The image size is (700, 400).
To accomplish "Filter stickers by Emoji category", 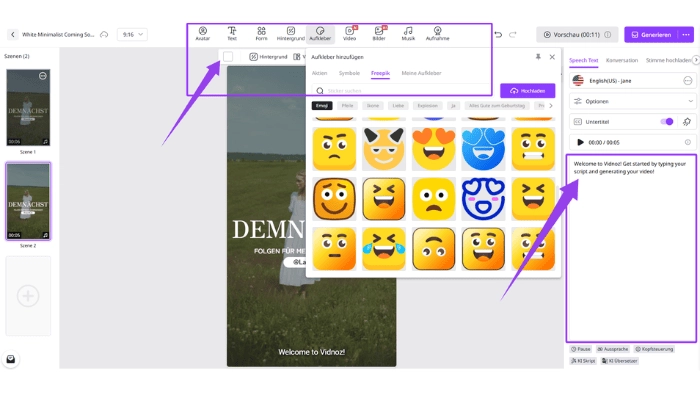I will tap(322, 106).
